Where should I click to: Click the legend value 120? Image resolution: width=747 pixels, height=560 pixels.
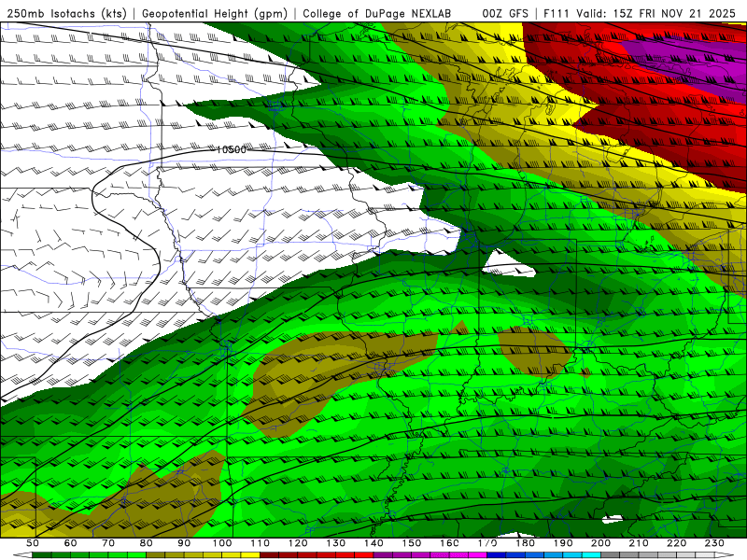pyautogui.click(x=298, y=543)
